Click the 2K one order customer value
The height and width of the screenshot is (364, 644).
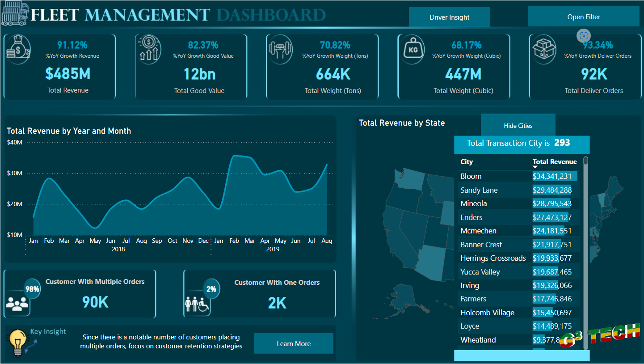277,303
